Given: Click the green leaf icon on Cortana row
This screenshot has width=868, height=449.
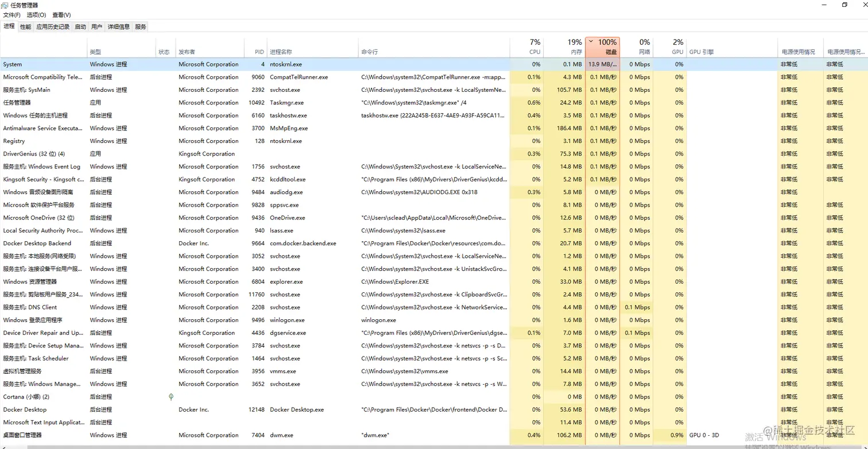Looking at the screenshot, I should 171,397.
